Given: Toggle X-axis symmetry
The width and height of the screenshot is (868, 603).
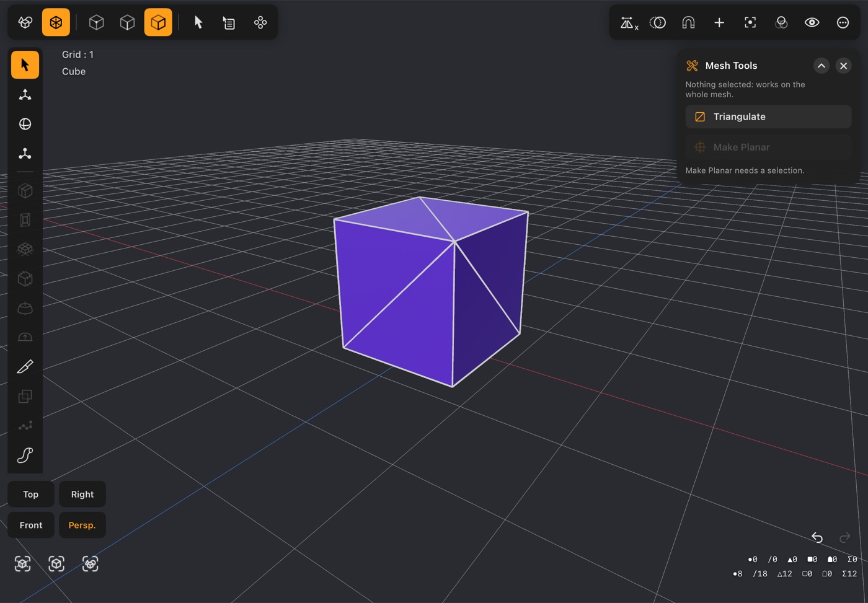Looking at the screenshot, I should point(629,23).
